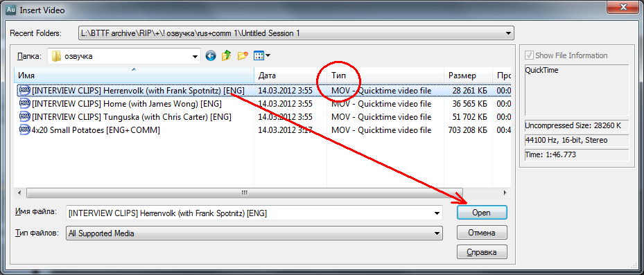Click the 28 261 КБ size cell
644x275 pixels.
coord(469,90)
